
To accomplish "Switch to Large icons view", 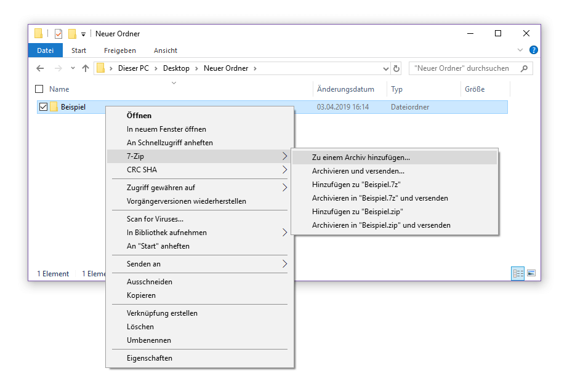I will 531,273.
